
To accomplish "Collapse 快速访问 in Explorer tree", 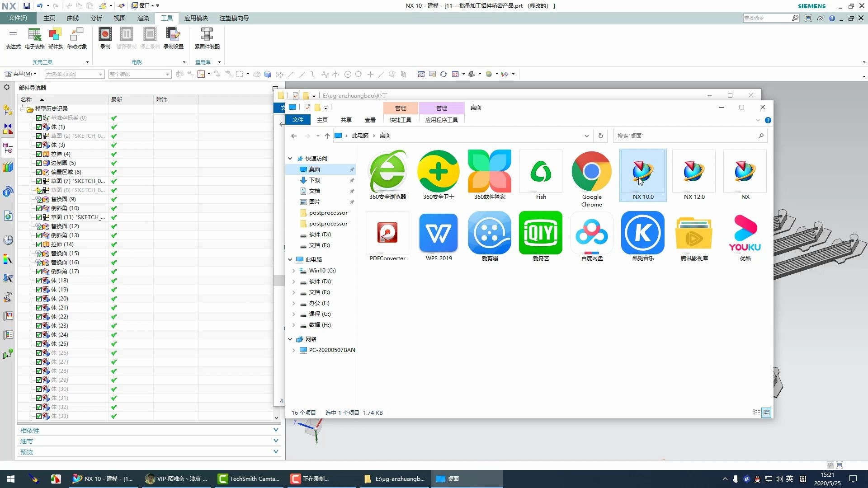I will pyautogui.click(x=290, y=159).
